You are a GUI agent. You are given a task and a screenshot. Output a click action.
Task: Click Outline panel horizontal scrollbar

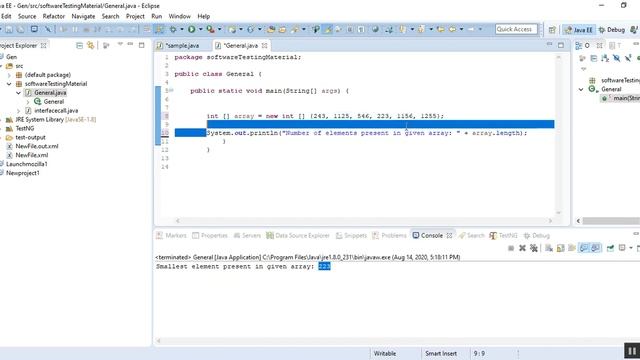pyautogui.click(x=611, y=221)
